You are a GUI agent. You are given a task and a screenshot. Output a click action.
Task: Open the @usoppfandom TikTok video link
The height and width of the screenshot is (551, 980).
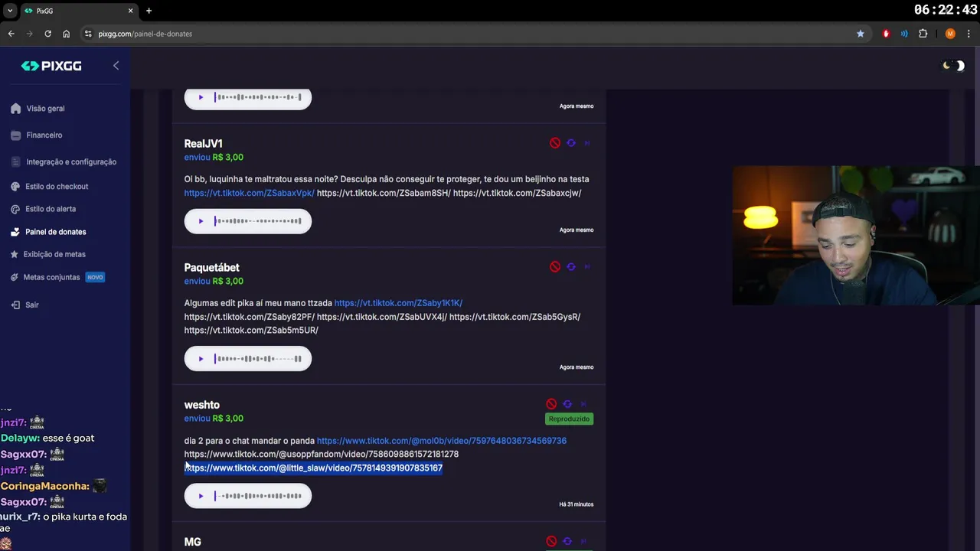point(322,455)
